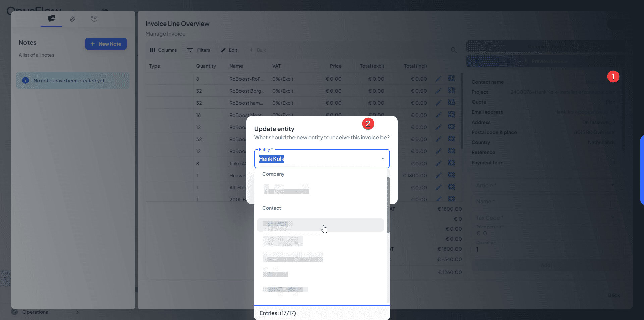
Task: Add note to the RoBoost Borg line
Action: point(451,91)
